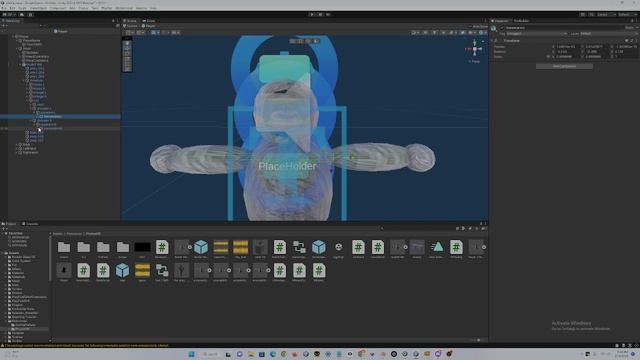
Task: Select the RightHand object in the Hierarchy
Action: pyautogui.click(x=30, y=152)
